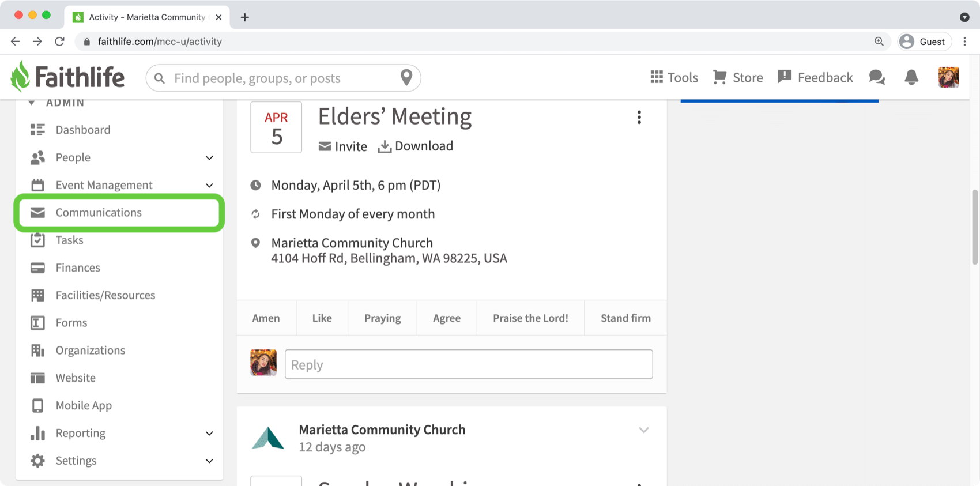
Task: React with Amen
Action: click(x=266, y=318)
